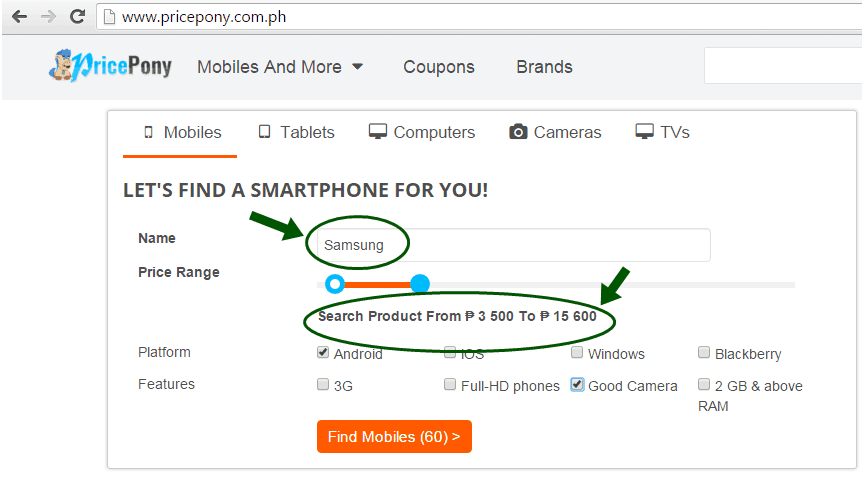862x479 pixels.
Task: Click the page icon in address bar
Action: coord(109,17)
